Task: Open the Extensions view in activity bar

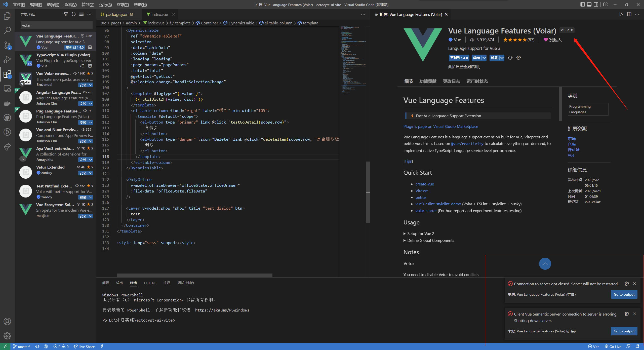Action: pyautogui.click(x=7, y=74)
